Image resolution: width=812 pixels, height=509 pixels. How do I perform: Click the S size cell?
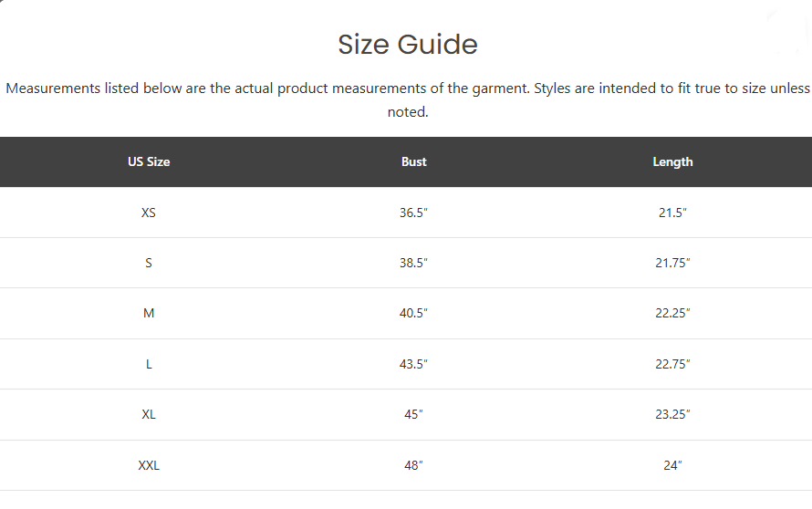click(149, 263)
